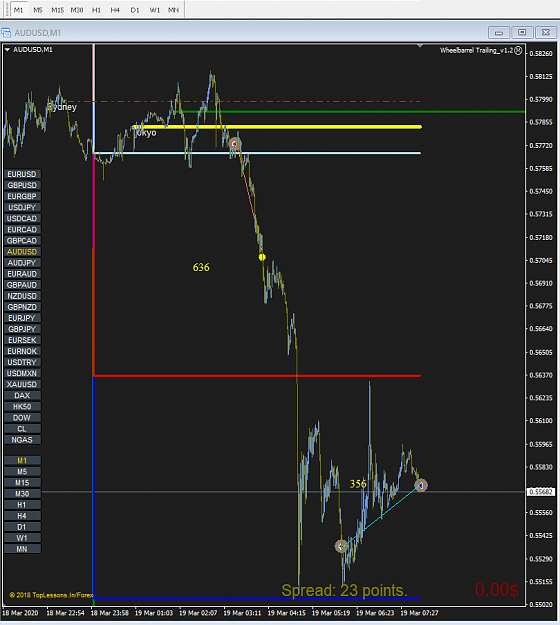560x625 pixels.
Task: Switch chart to DOW symbol button
Action: 22,418
